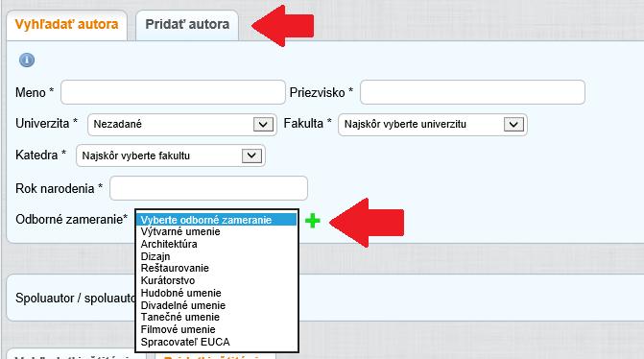This screenshot has height=359, width=644.
Task: Click the Meno input field
Action: click(173, 92)
